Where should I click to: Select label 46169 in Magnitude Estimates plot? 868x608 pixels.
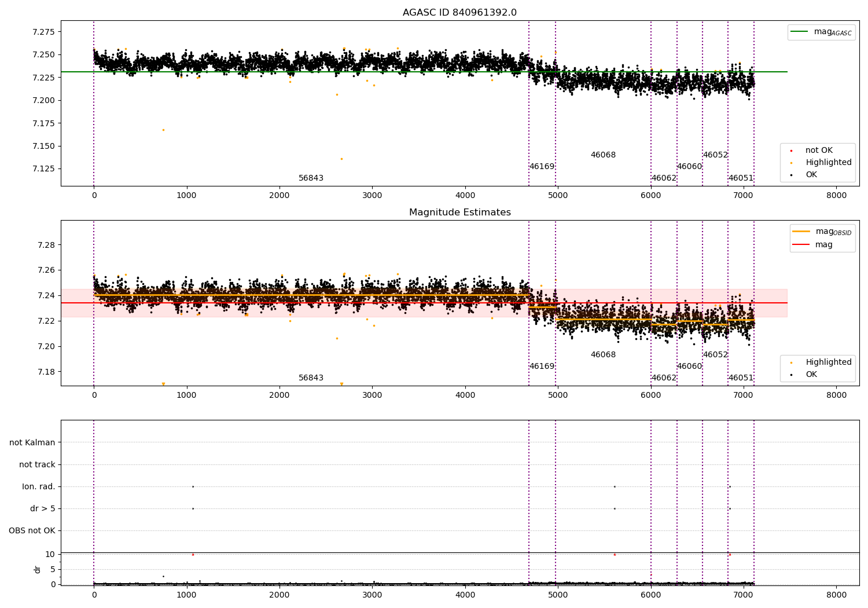click(x=542, y=367)
